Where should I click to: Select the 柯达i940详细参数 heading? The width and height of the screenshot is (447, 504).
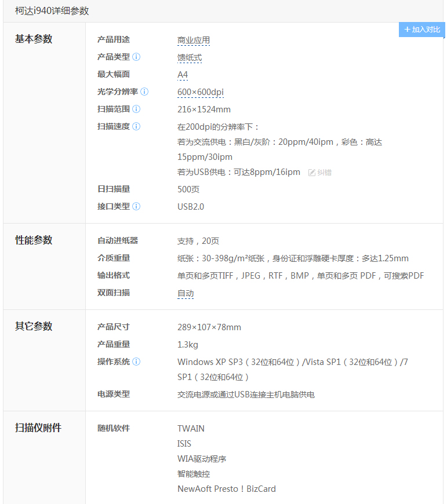pyautogui.click(x=52, y=11)
